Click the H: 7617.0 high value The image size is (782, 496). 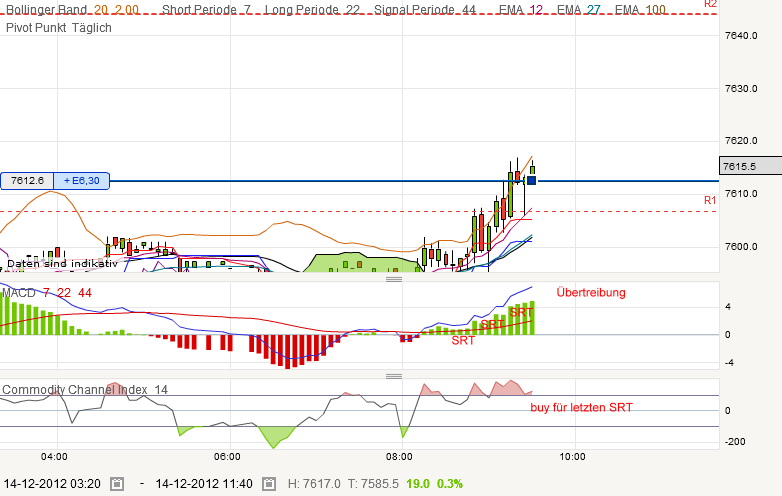314,484
